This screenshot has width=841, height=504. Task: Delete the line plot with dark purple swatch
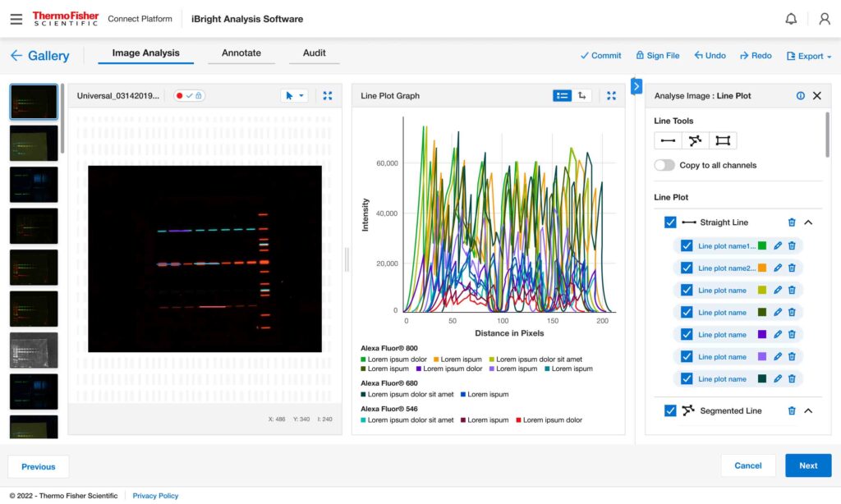(792, 334)
